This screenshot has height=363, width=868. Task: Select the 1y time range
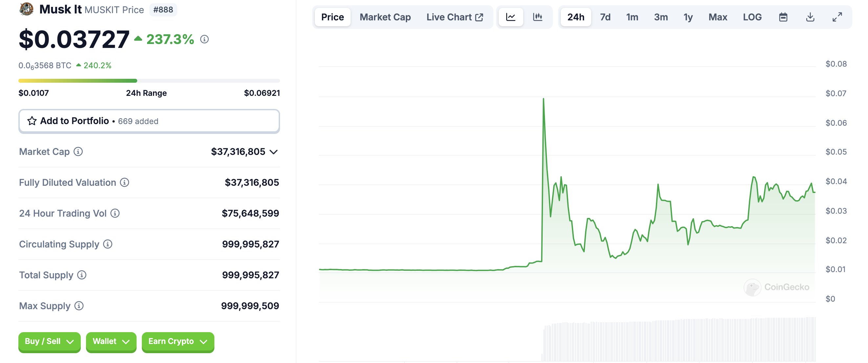coord(688,17)
